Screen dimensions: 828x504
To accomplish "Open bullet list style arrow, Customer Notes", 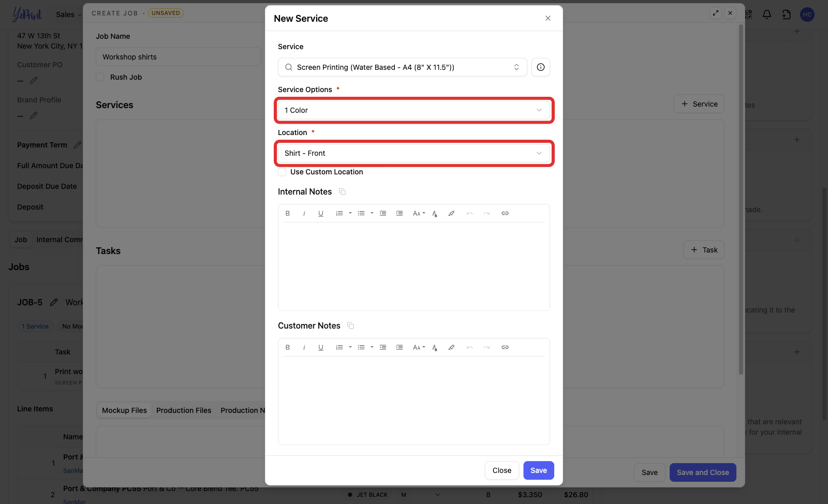I will 372,347.
